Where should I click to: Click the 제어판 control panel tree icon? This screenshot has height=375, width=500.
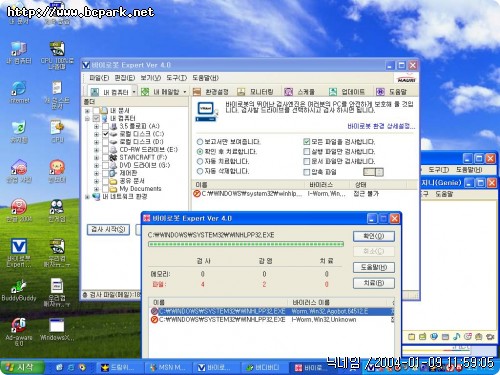click(114, 173)
